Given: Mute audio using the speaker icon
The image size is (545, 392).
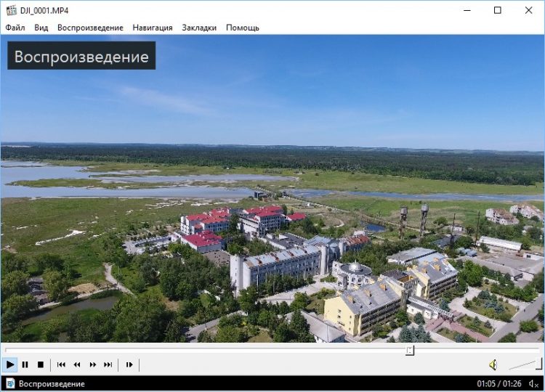Looking at the screenshot, I should [x=493, y=364].
